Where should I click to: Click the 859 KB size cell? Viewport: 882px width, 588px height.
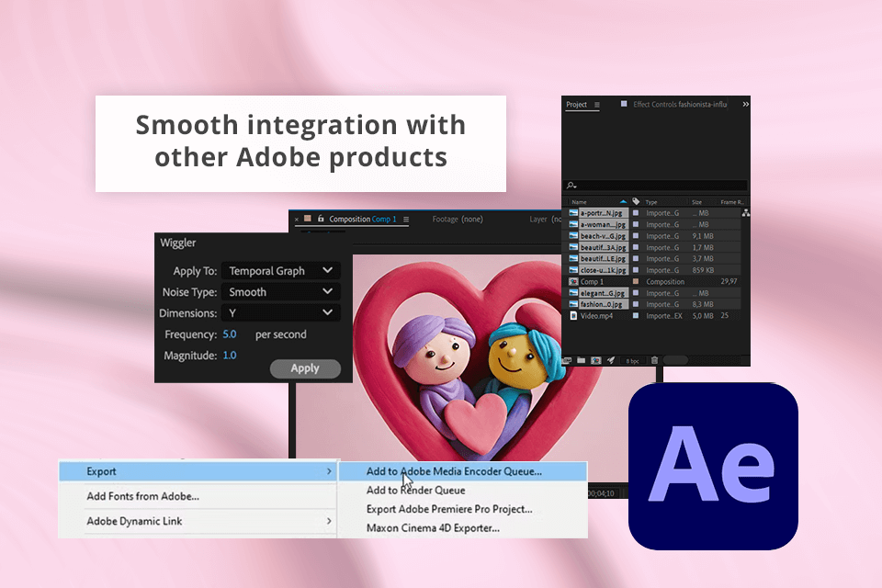pyautogui.click(x=703, y=270)
